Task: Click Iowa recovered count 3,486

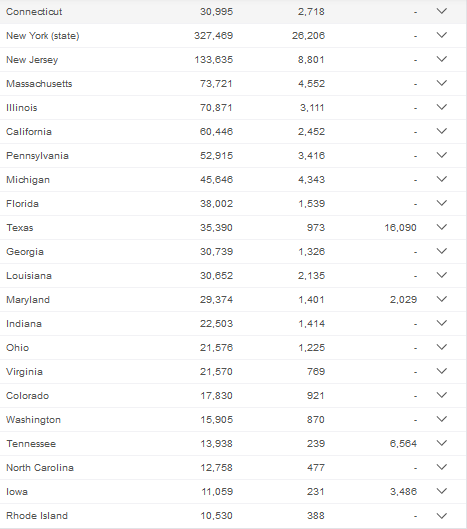Action: tap(404, 492)
